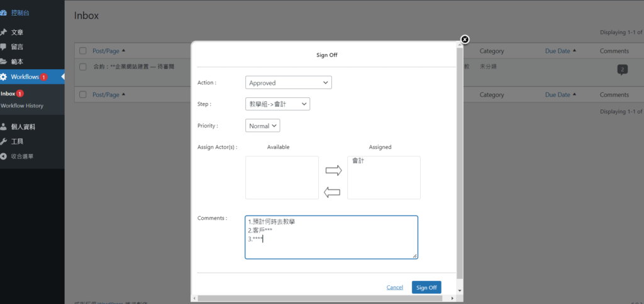Click the dashboard icon beside 控制台
Image resolution: width=644 pixels, height=304 pixels.
point(4,13)
